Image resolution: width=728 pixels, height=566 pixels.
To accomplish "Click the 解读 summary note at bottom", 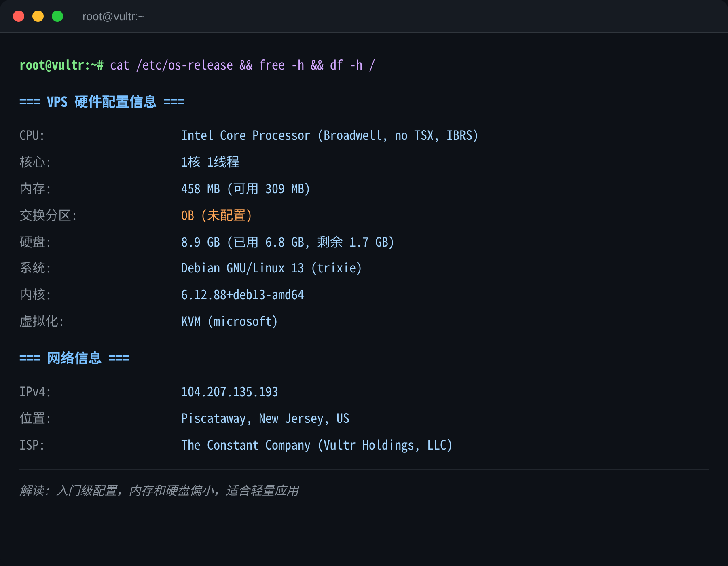I will click(x=159, y=490).
